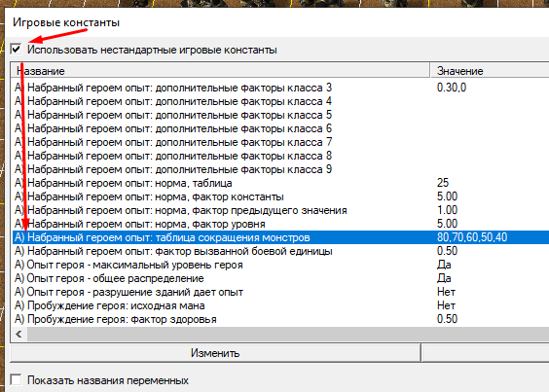
Task: Select row 'Пробуждение героя: фактор здоровья'
Action: click(280, 320)
